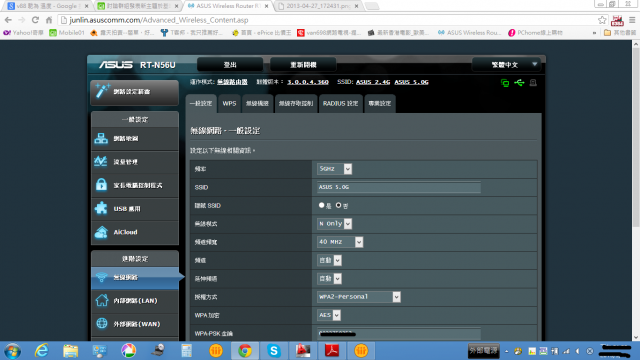Switch to Chrome in the taskbar
The width and height of the screenshot is (640, 360).
click(245, 351)
